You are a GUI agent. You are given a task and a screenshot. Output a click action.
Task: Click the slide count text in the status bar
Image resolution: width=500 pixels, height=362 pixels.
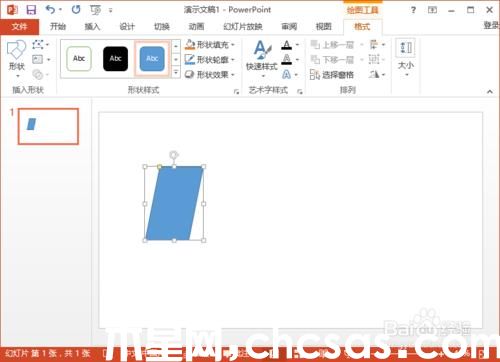coord(48,354)
